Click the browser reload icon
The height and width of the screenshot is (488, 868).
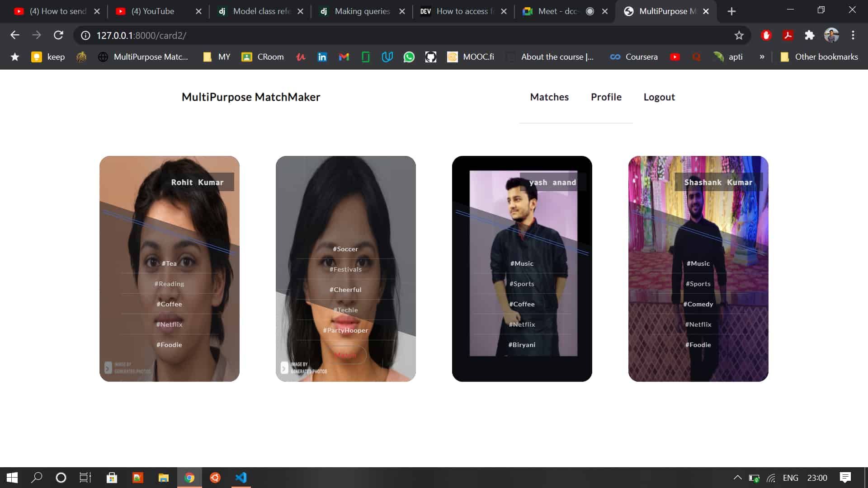click(58, 35)
